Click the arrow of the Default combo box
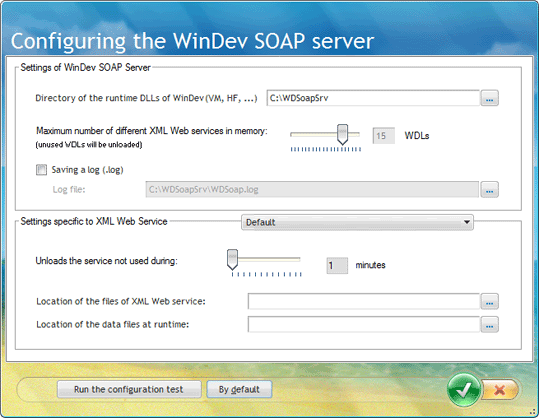Image resolution: width=539 pixels, height=418 pixels. (466, 222)
